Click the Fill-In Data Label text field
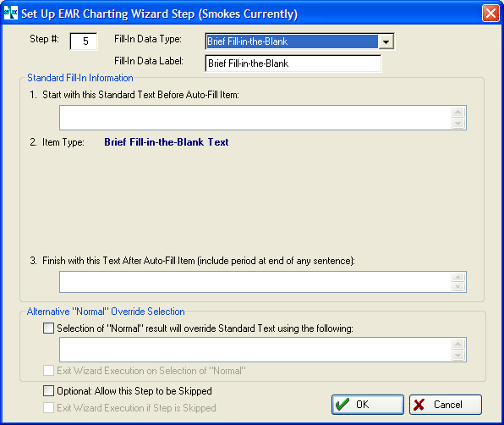 [293, 63]
